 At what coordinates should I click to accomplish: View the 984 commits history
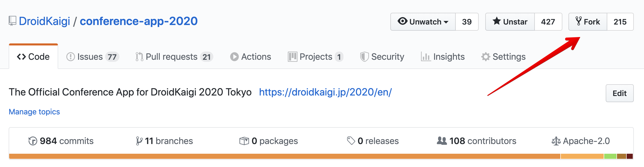tap(61, 141)
